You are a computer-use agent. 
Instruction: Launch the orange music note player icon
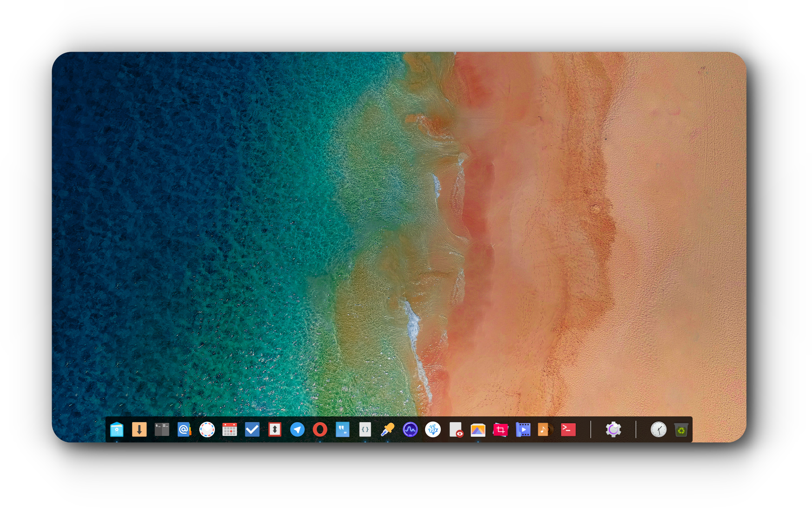(x=546, y=430)
